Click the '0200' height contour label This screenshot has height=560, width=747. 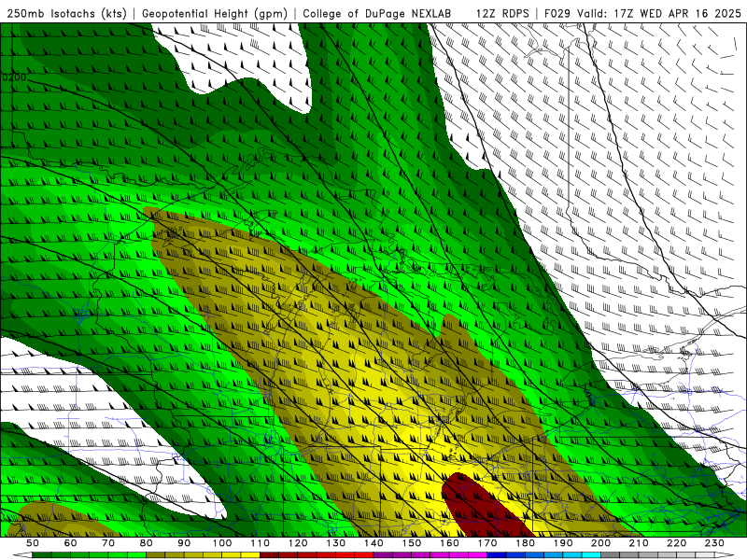point(14,77)
